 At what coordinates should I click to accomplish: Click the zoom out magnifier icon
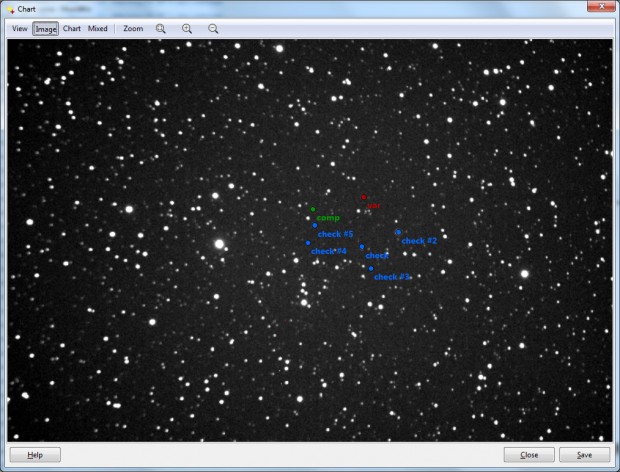click(x=213, y=29)
